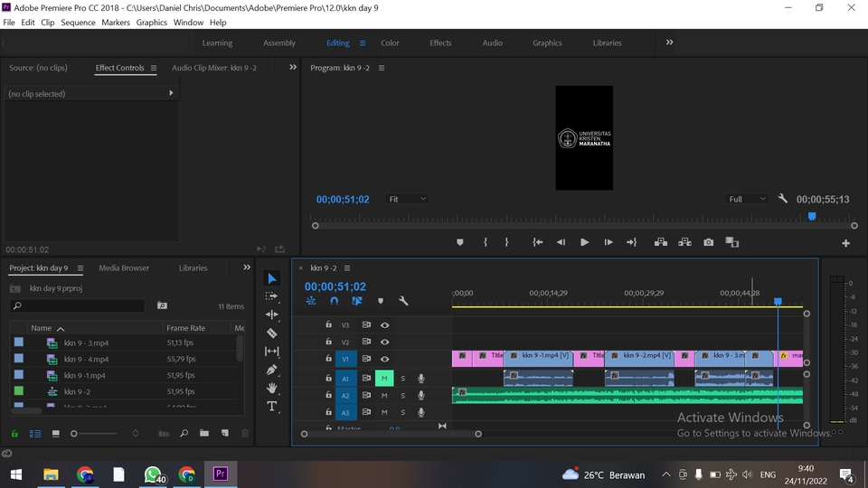
Task: Click the Extract button
Action: [684, 242]
